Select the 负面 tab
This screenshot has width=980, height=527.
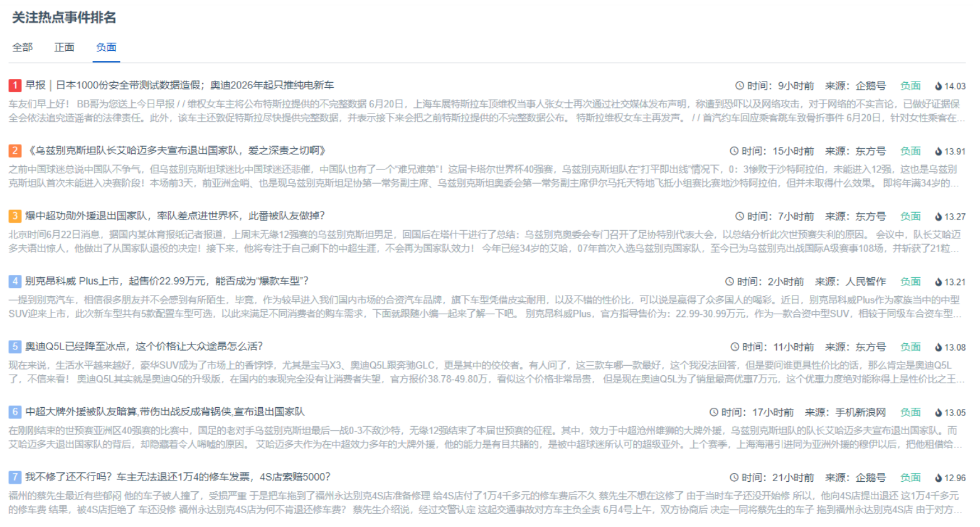point(106,48)
